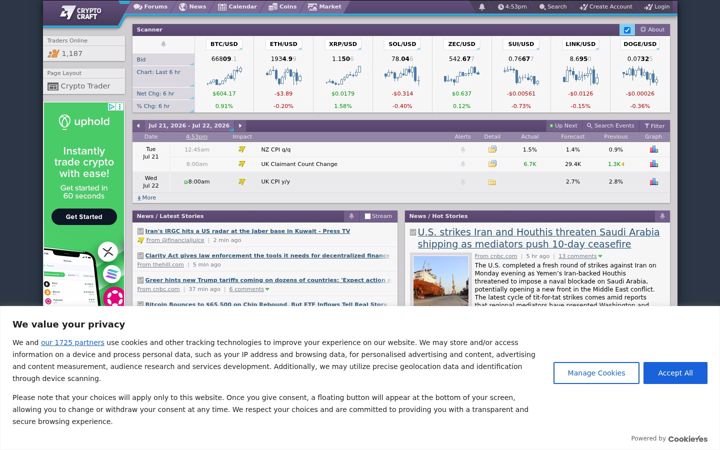Open the calendar Filter

point(654,126)
